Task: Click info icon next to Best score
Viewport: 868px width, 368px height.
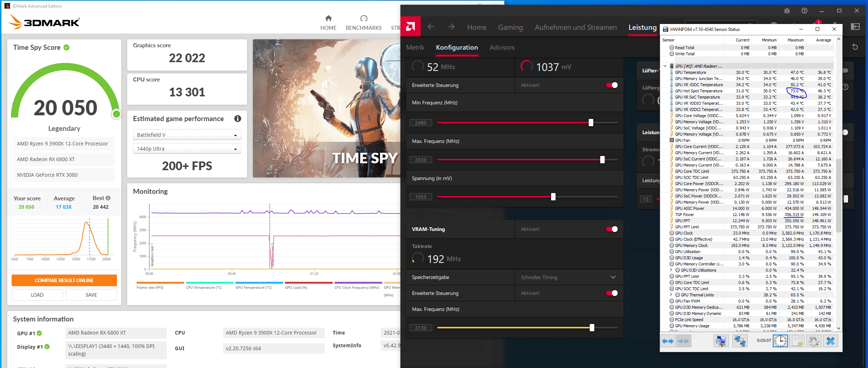Action: [108, 198]
